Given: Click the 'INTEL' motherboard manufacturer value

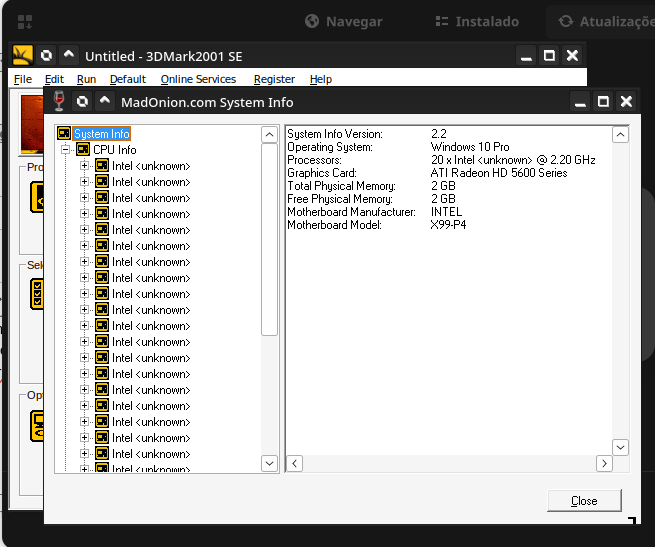Looking at the screenshot, I should [446, 212].
